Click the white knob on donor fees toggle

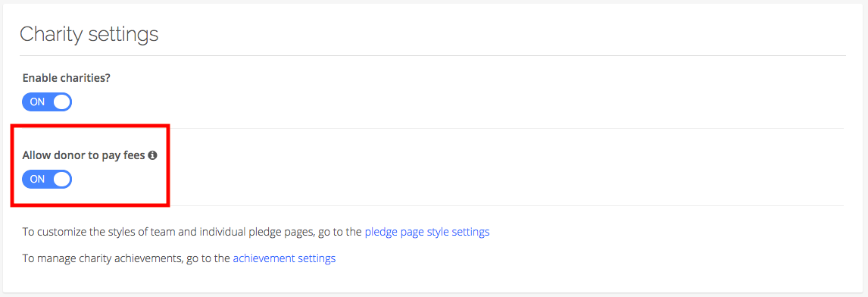[x=62, y=179]
